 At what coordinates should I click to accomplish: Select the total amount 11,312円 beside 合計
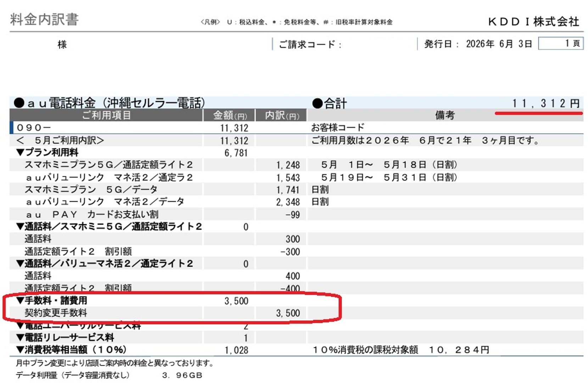545,103
